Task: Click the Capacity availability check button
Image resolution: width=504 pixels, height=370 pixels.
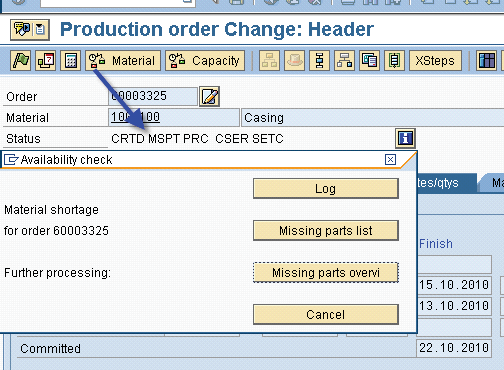Action: [205, 60]
